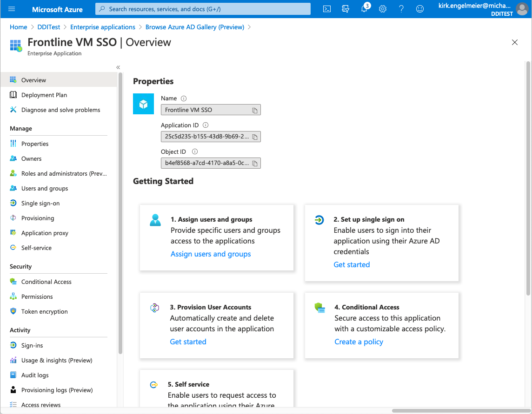Open the portal hamburger menu
This screenshot has width=532, height=414.
(12, 9)
